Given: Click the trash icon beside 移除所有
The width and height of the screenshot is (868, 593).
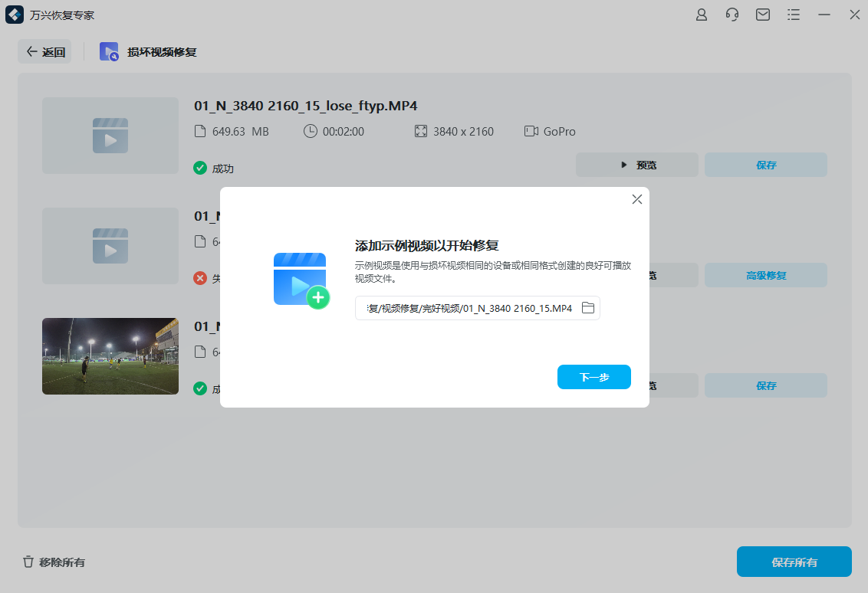Looking at the screenshot, I should pyautogui.click(x=29, y=562).
